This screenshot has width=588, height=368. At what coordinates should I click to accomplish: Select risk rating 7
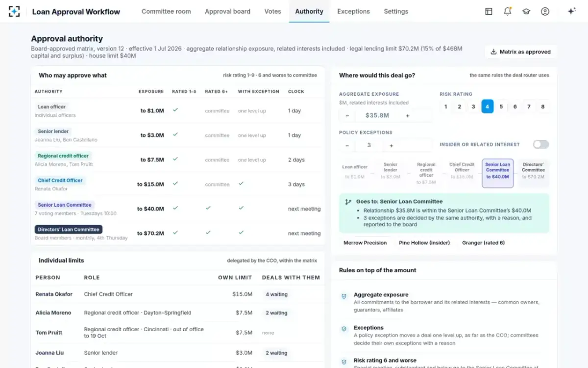click(529, 106)
